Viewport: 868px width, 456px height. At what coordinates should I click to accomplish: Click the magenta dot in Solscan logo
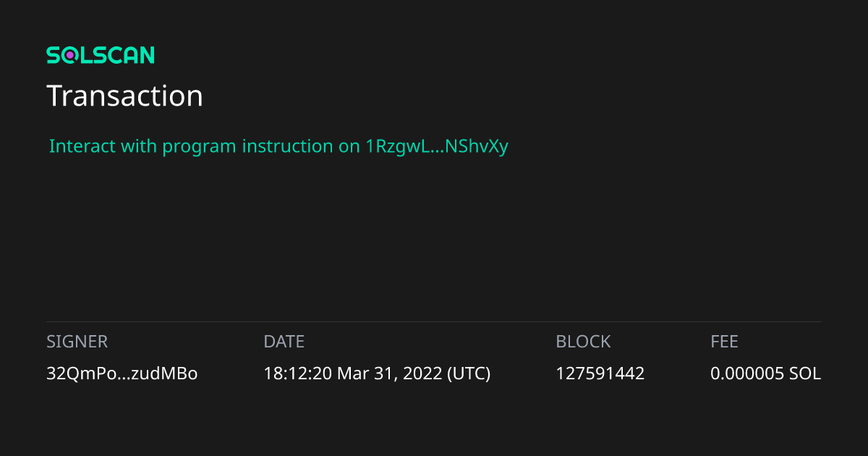[x=70, y=55]
